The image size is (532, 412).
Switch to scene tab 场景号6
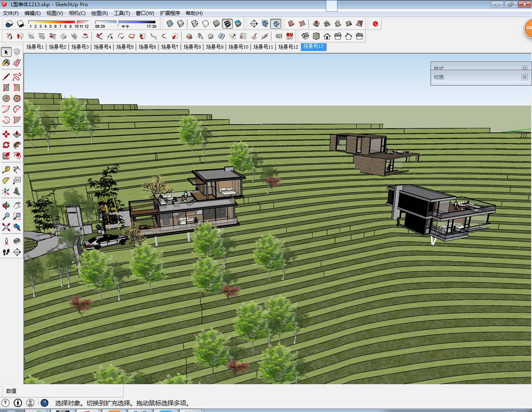click(147, 47)
